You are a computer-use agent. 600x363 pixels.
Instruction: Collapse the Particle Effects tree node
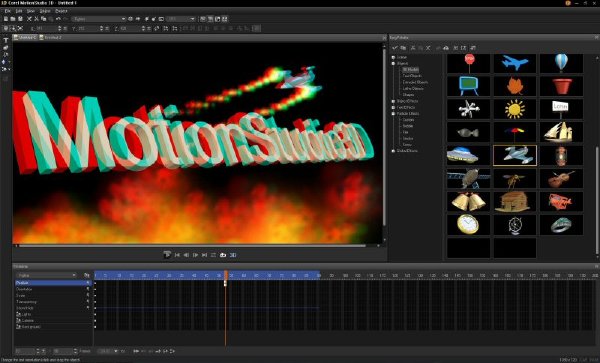(x=393, y=114)
